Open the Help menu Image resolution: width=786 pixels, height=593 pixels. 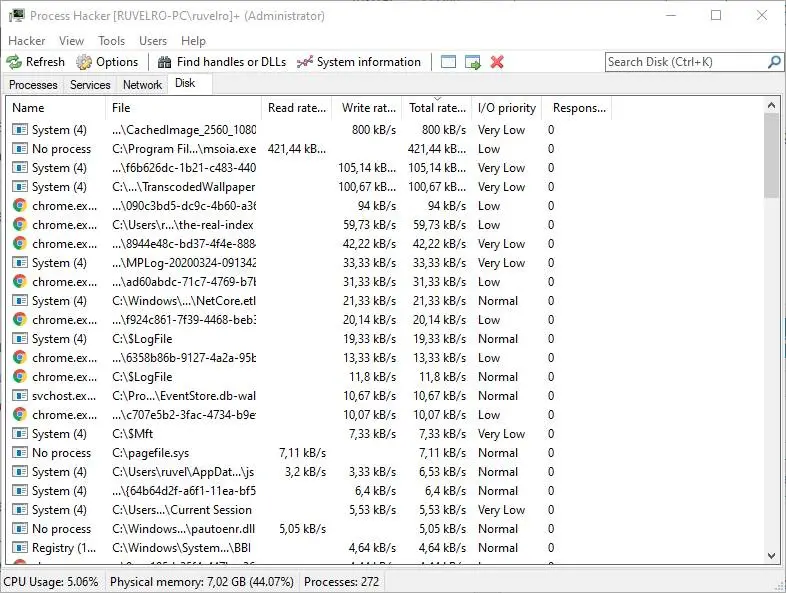click(x=193, y=41)
